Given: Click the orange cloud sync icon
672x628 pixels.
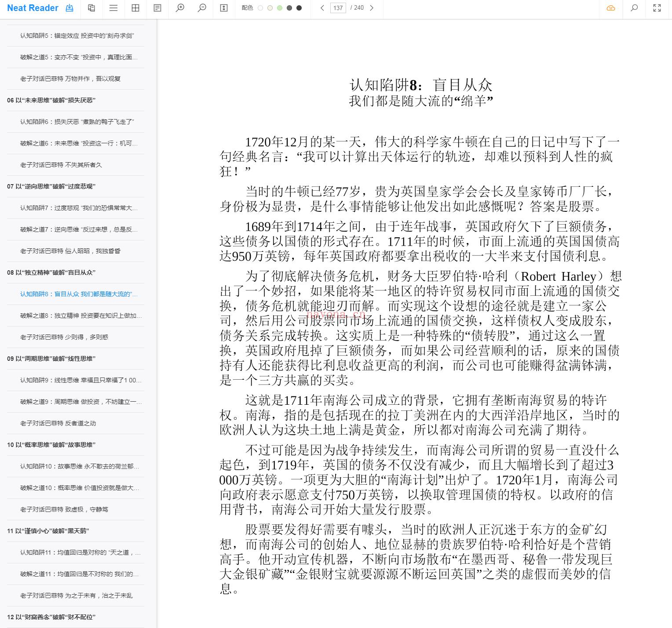Looking at the screenshot, I should pos(611,8).
